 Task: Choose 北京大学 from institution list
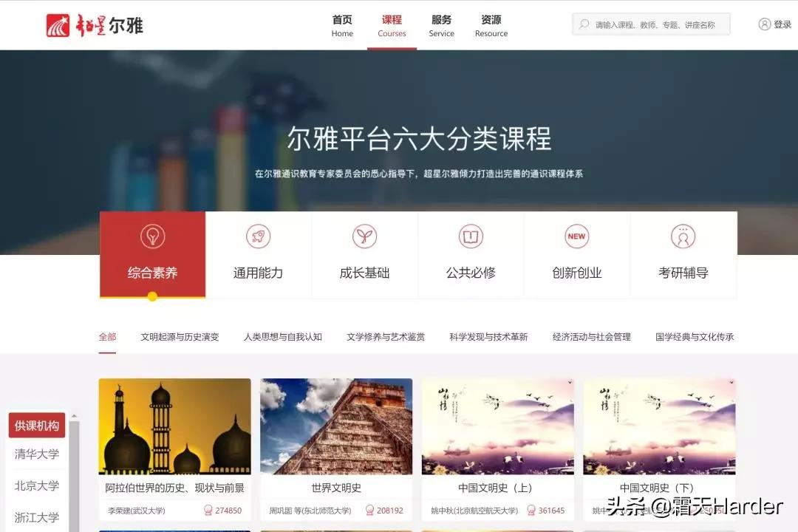click(36, 485)
